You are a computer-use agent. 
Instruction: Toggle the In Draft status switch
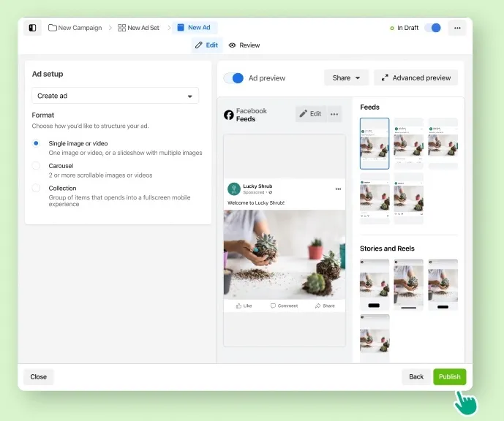432,28
